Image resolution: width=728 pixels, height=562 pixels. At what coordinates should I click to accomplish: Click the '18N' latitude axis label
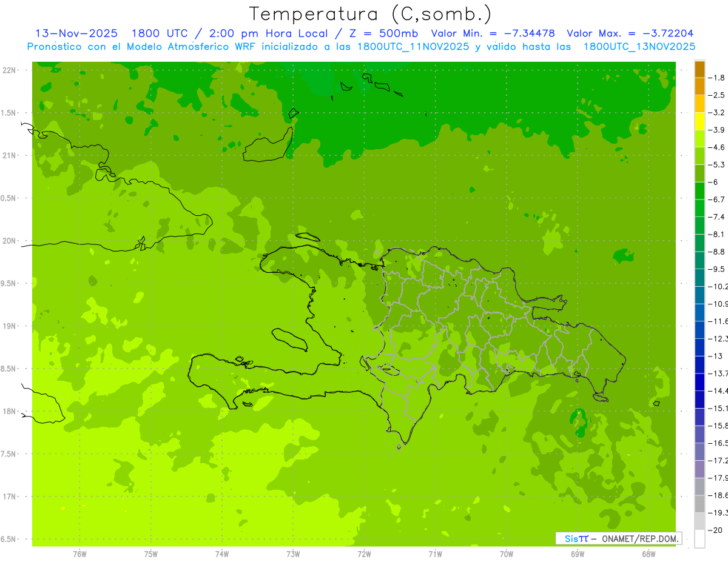coord(8,412)
